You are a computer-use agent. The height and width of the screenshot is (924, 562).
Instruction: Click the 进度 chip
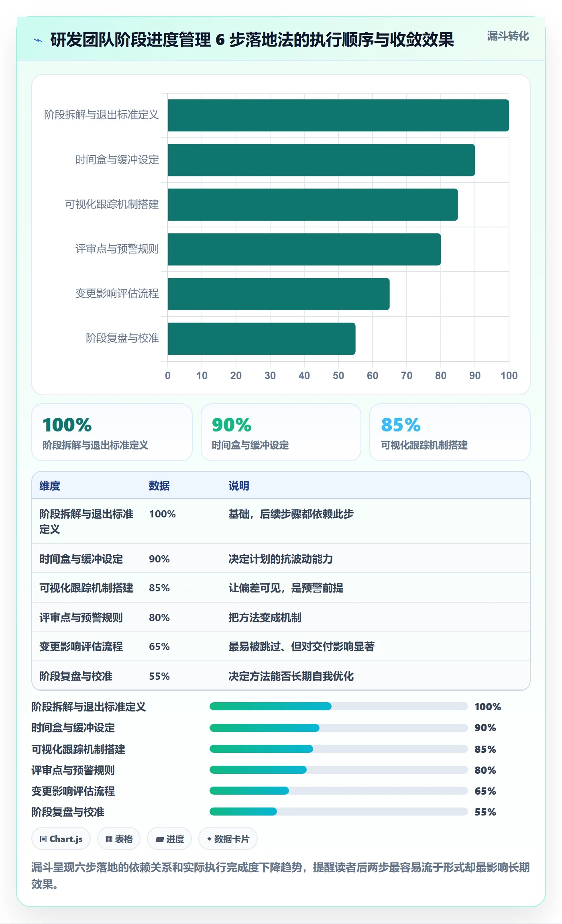coord(169,839)
